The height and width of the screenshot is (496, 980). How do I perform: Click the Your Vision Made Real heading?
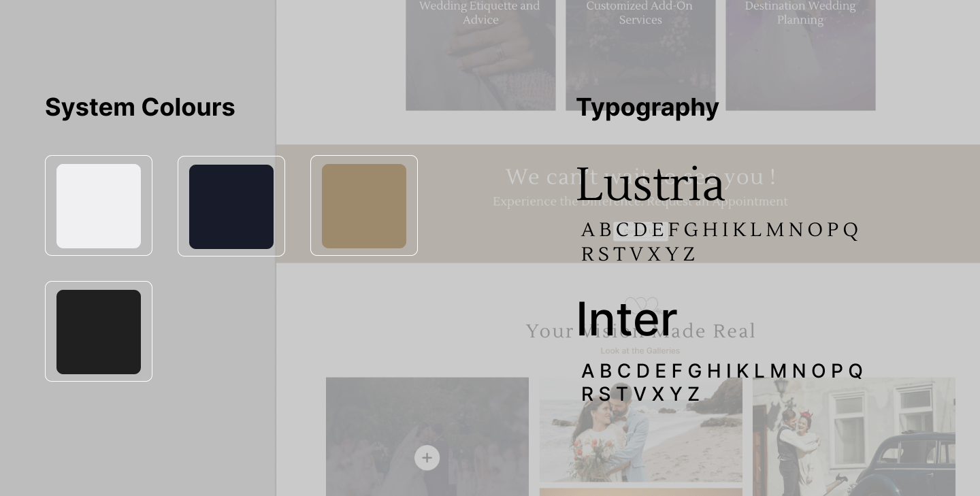(641, 331)
